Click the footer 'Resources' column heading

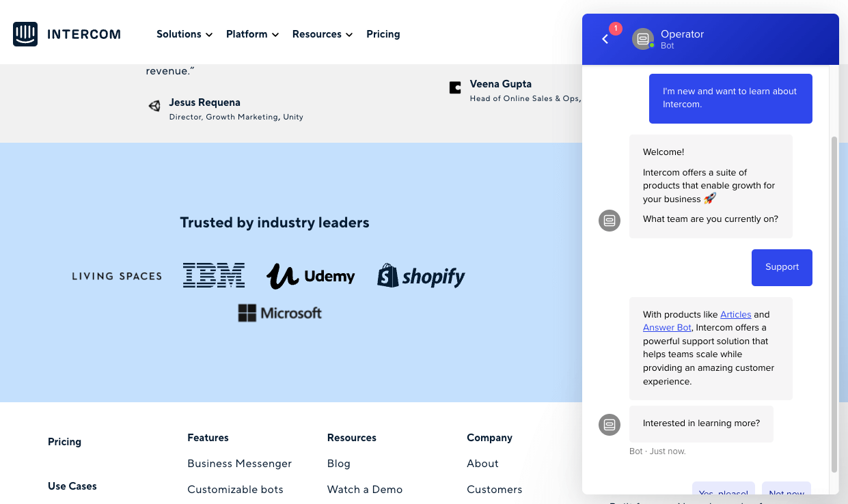(x=352, y=438)
